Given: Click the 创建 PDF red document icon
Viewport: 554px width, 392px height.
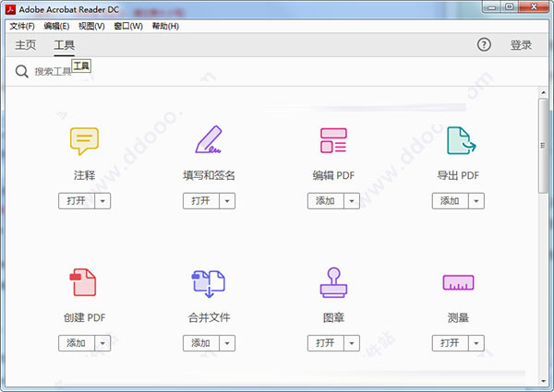Looking at the screenshot, I should [x=83, y=282].
